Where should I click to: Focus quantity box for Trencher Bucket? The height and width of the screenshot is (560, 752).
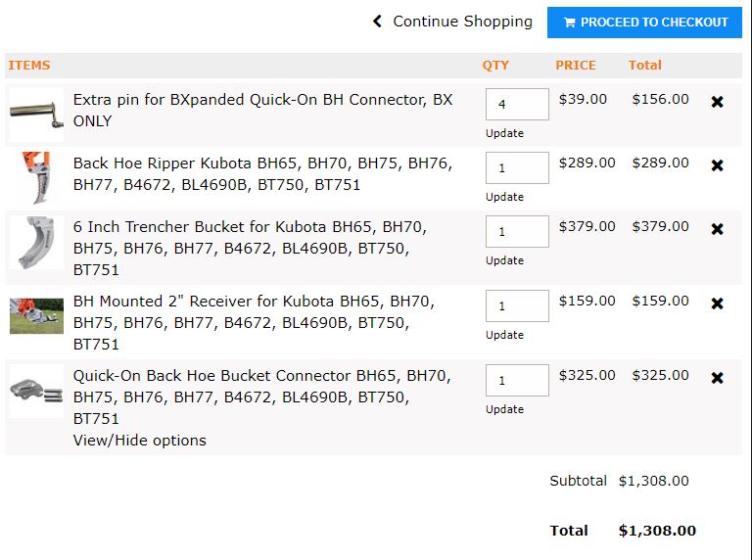coord(517,232)
